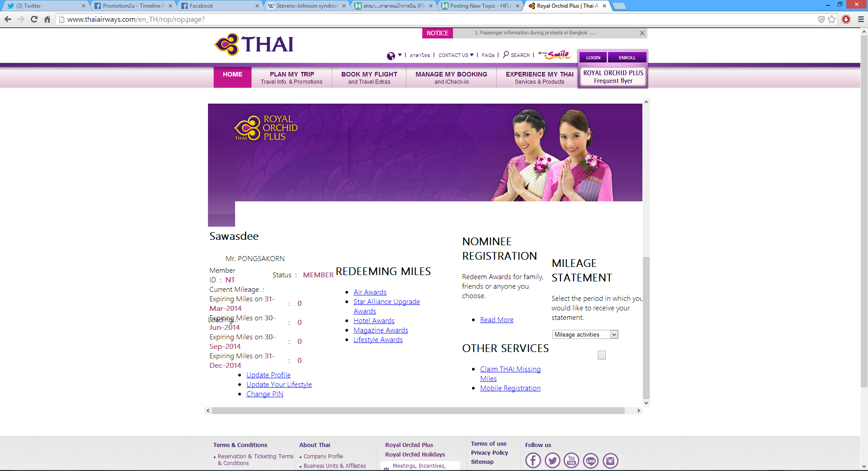868x471 pixels.
Task: Click the Update Your Lifestyle link
Action: pos(279,385)
